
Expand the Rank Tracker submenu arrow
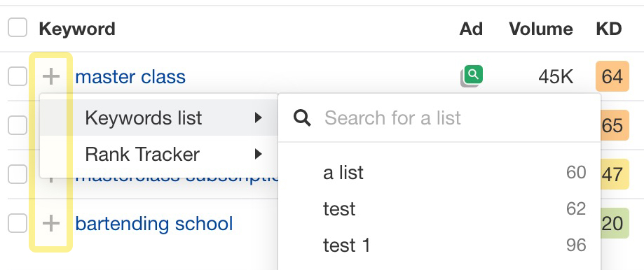pos(258,154)
